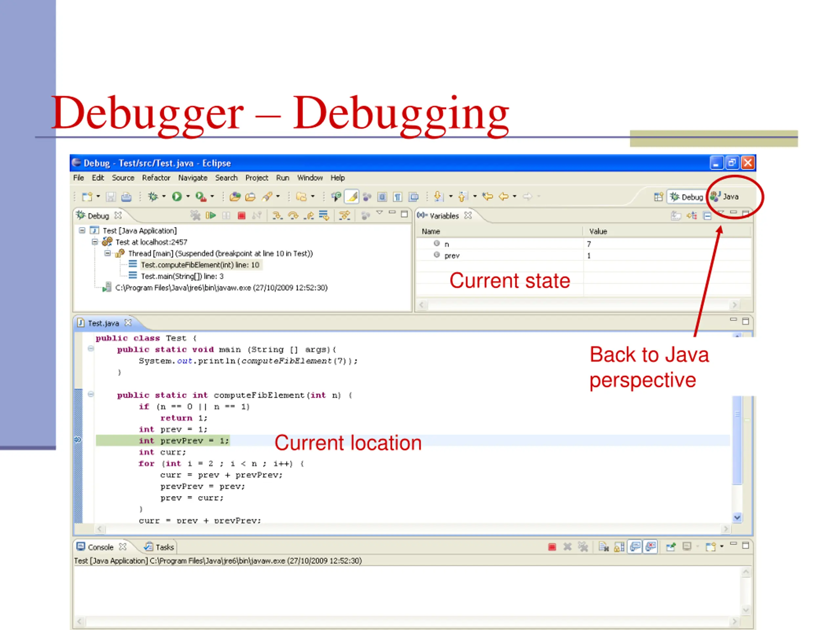
Task: Collapse the Test [Java Application] tree node
Action: pyautogui.click(x=82, y=230)
